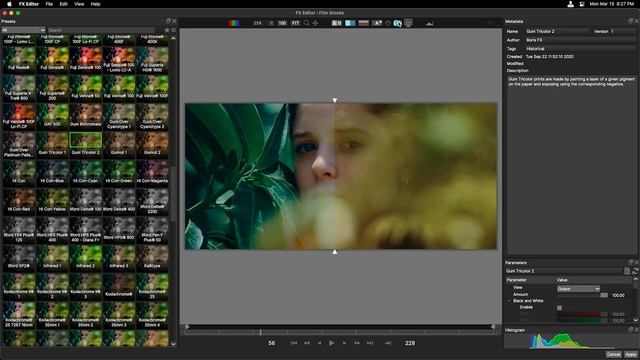Select the pan cross tool
The image size is (640, 360).
[316, 23]
